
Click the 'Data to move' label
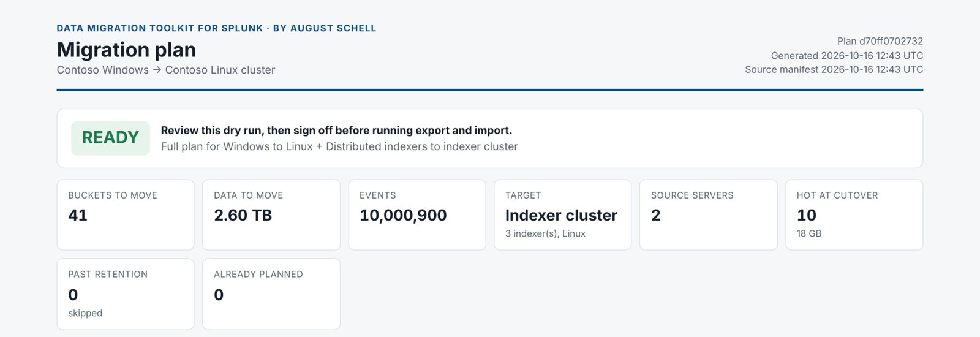tap(248, 195)
